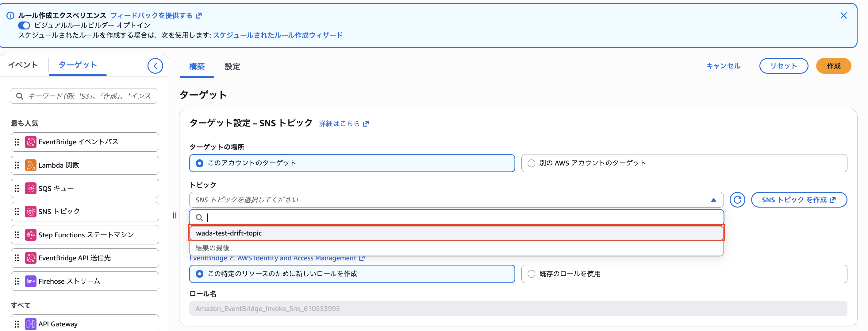Choose 既存のロールを使用 option

pos(531,274)
